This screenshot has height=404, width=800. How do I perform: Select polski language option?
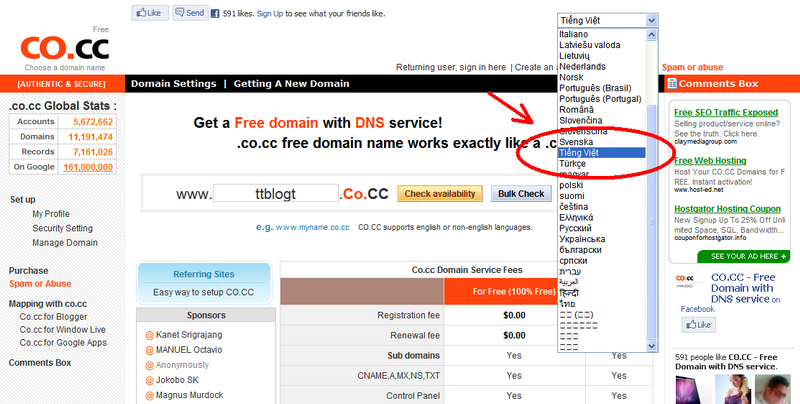pos(571,185)
